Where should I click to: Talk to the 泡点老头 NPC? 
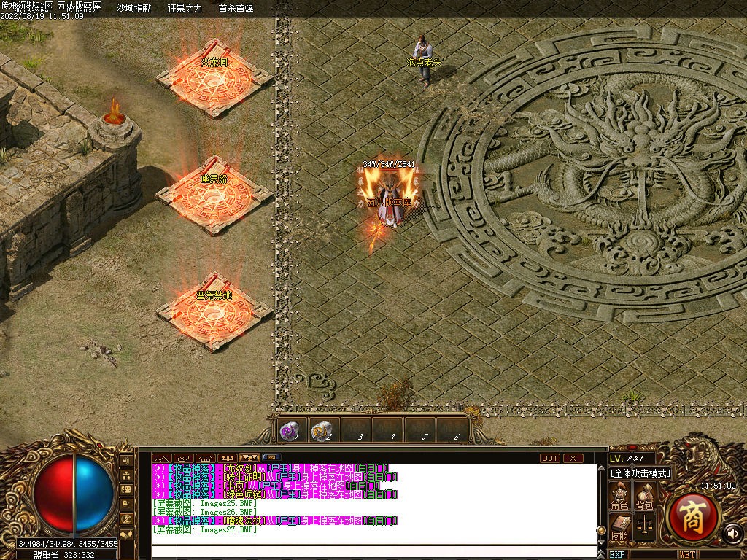tap(423, 60)
